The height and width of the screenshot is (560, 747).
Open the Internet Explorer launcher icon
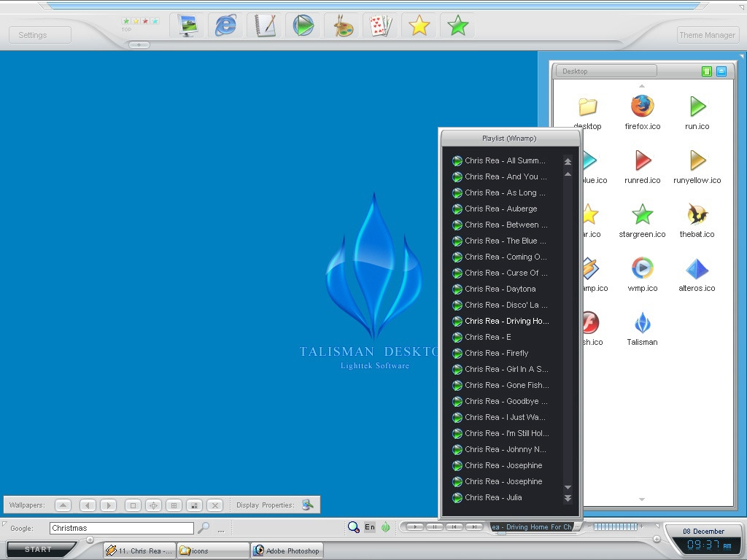[226, 26]
